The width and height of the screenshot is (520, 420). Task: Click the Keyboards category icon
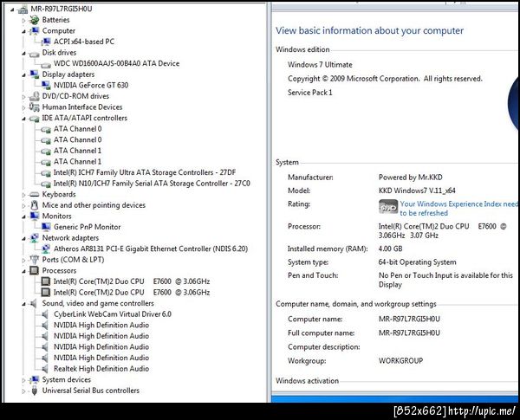coord(34,195)
